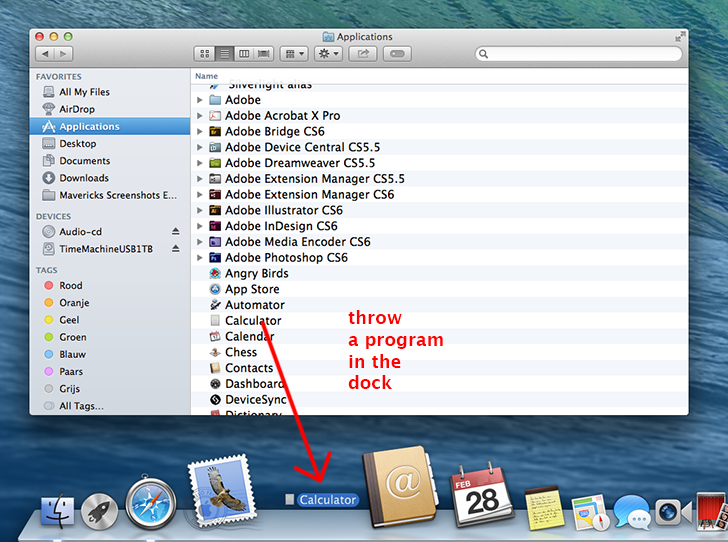This screenshot has height=542, width=728.
Task: Select the green Groen tag
Action: pyautogui.click(x=110, y=337)
